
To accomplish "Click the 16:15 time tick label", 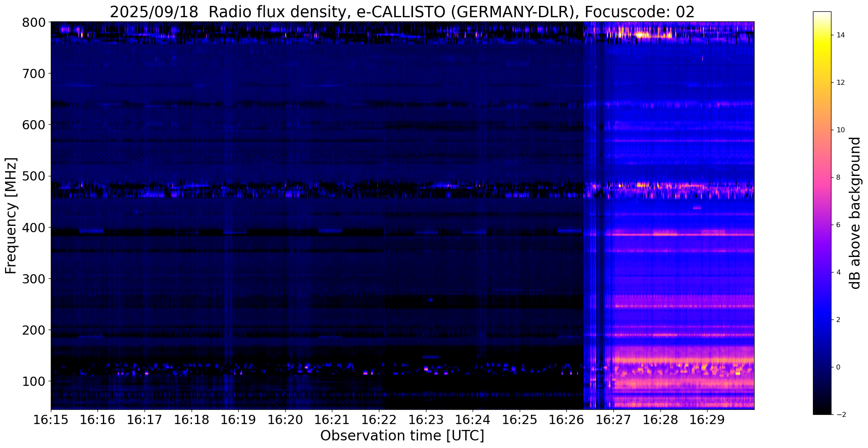I will click(51, 420).
